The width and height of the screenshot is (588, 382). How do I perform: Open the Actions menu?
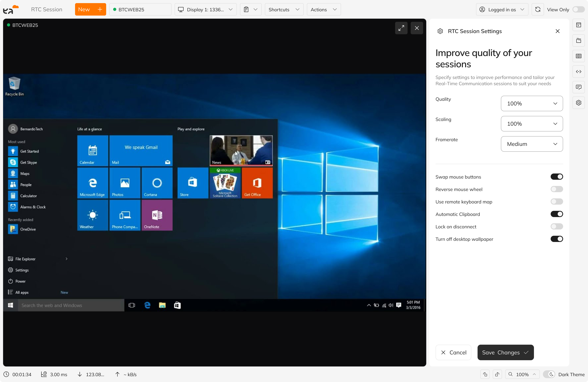tap(323, 9)
